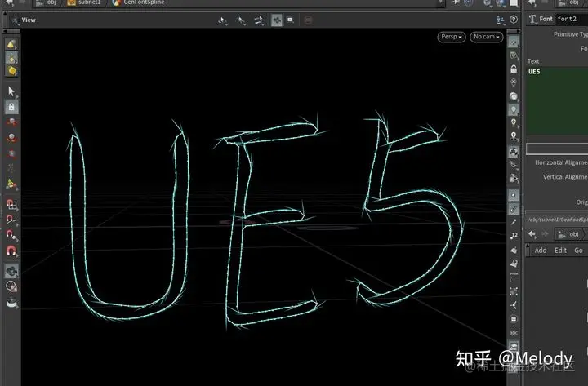588x386 pixels.
Task: Open the No cam camera dropdown
Action: [x=486, y=37]
